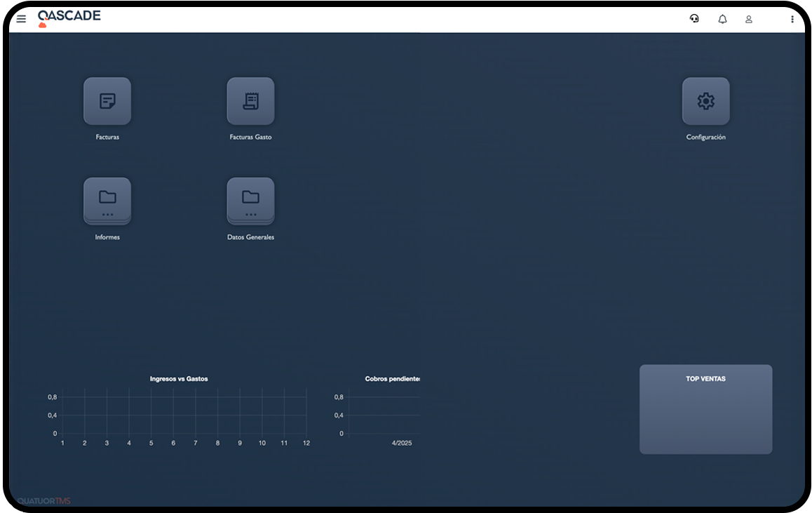Click the Quatuor TMS footer logo
The image size is (812, 513).
click(x=43, y=501)
